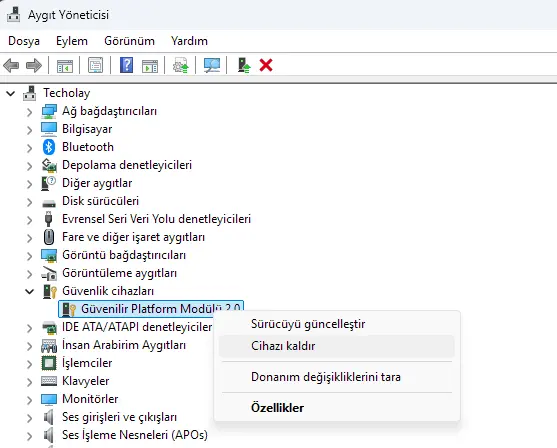Choose Donanım değişikliklerini tara option
This screenshot has width=557, height=448.
click(336, 377)
